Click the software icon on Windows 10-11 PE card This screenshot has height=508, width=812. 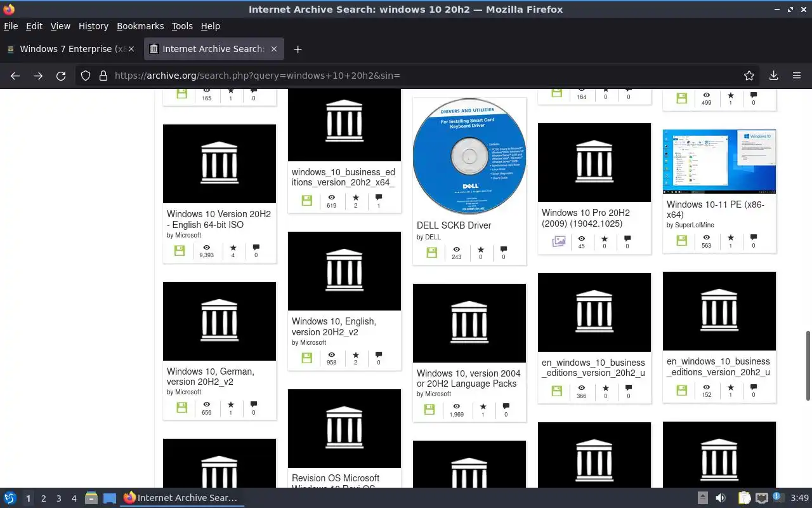681,241
